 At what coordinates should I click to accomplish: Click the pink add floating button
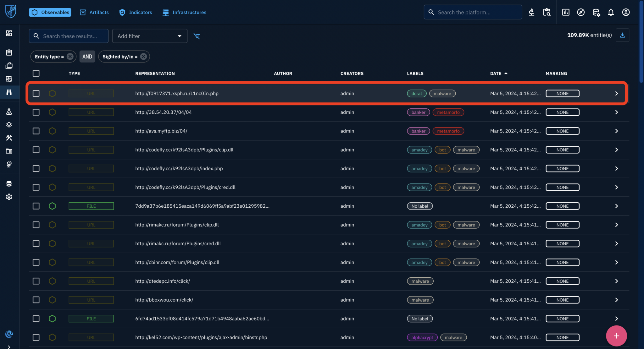[616, 336]
